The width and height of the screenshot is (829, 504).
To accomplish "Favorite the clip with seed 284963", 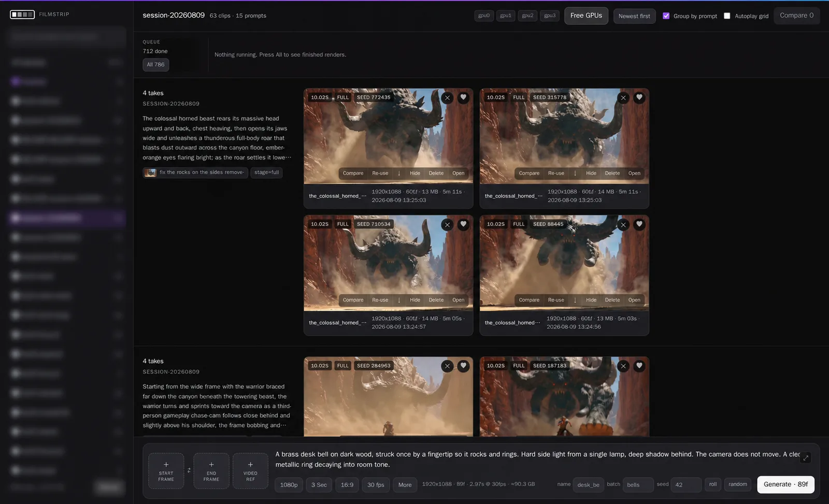I will tap(463, 366).
